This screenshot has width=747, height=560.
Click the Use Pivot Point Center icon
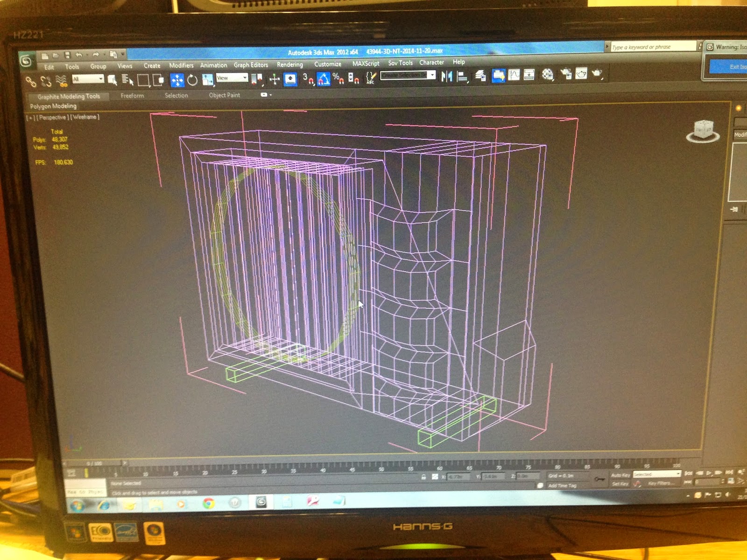[257, 79]
